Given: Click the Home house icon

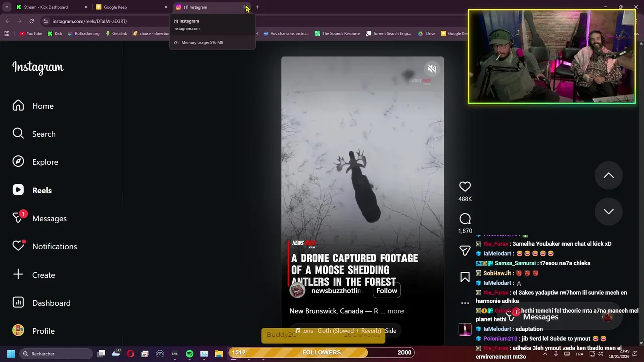Looking at the screenshot, I should point(18,105).
